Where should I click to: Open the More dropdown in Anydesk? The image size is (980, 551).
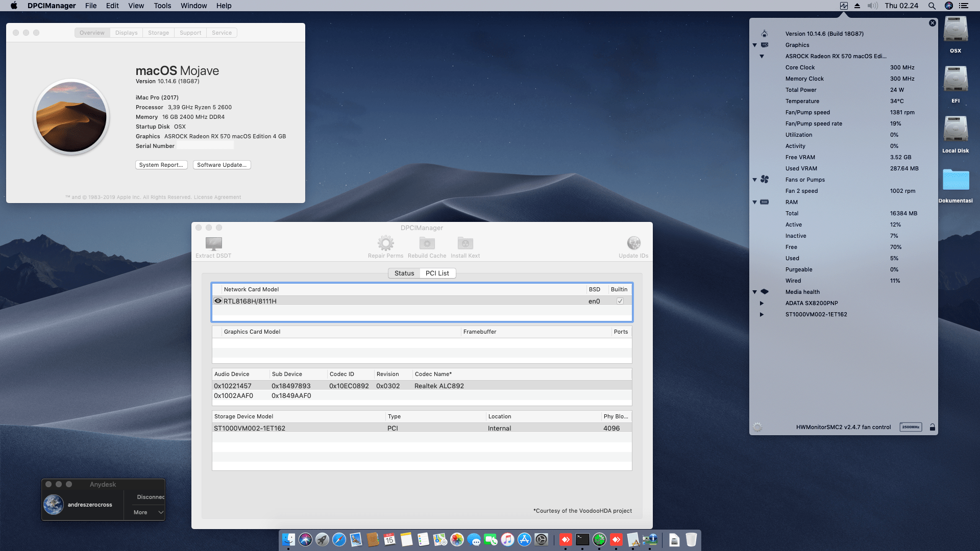click(148, 512)
